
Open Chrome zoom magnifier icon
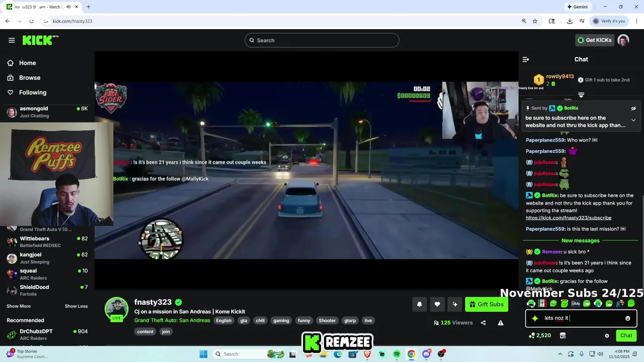pyautogui.click(x=524, y=21)
